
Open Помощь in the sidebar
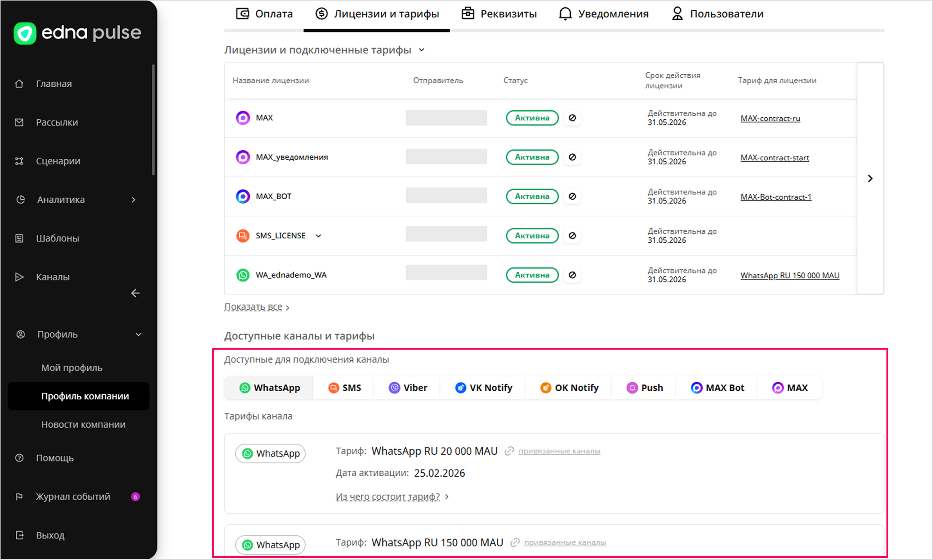[x=55, y=458]
